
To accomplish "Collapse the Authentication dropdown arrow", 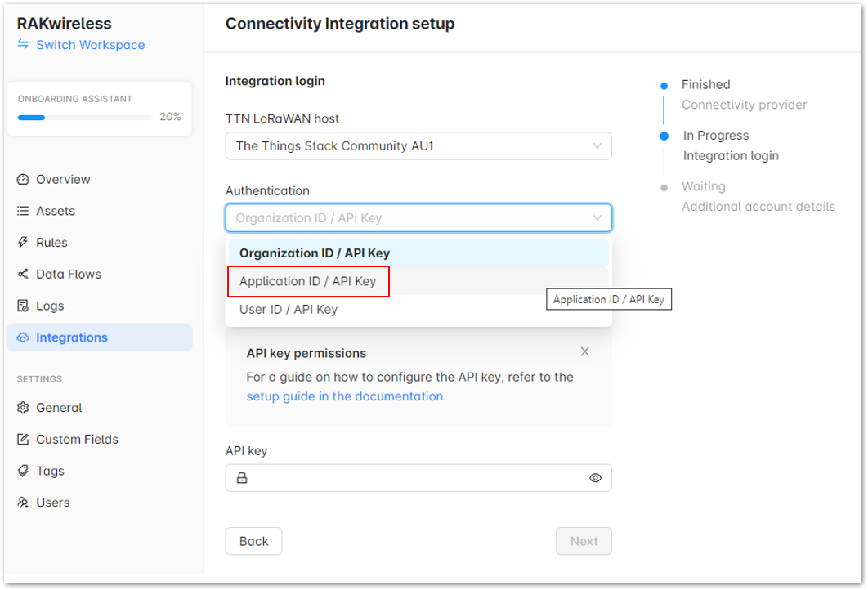I will 597,218.
